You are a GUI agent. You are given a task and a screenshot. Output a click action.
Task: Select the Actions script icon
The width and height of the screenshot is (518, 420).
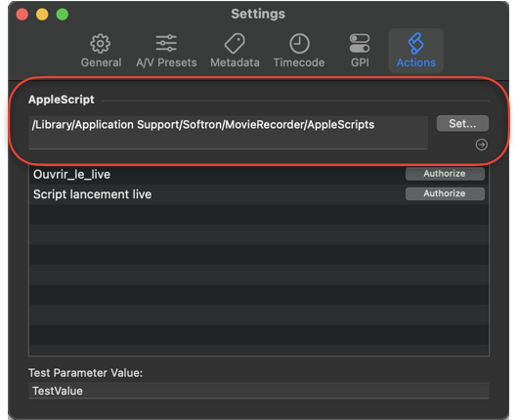[x=415, y=43]
